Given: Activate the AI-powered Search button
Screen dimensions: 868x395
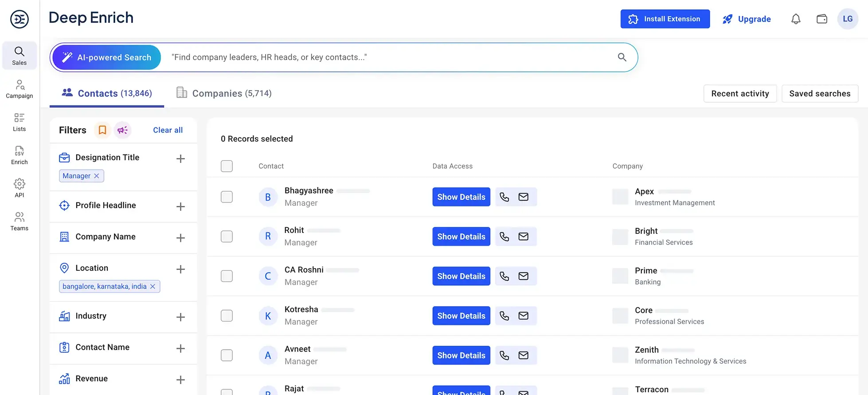Looking at the screenshot, I should (x=106, y=57).
